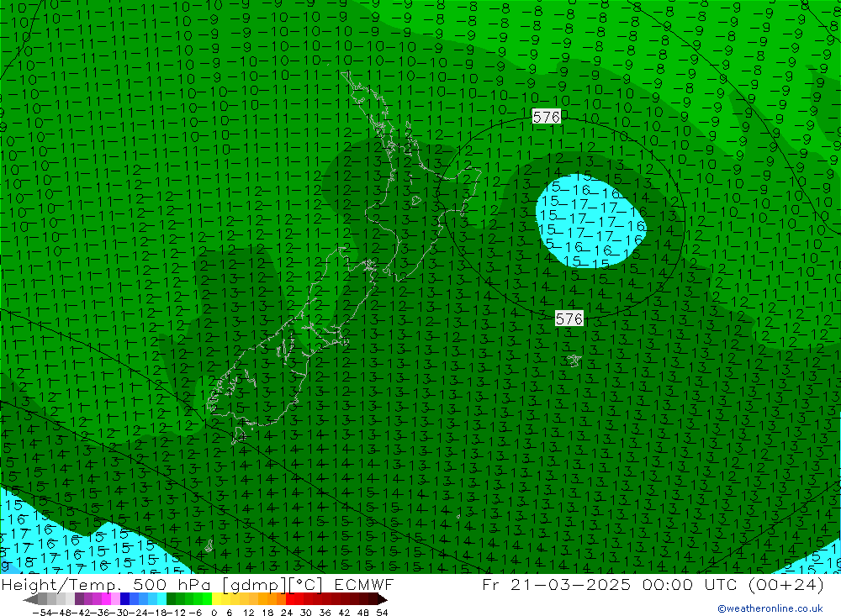
Task: Click the upper 576 contour label
Action: 546,116
